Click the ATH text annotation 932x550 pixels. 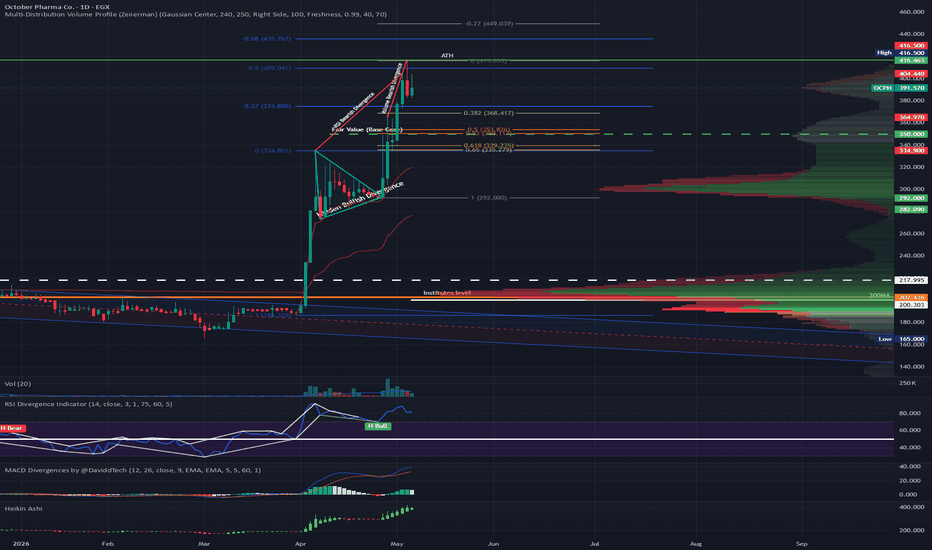pos(447,55)
